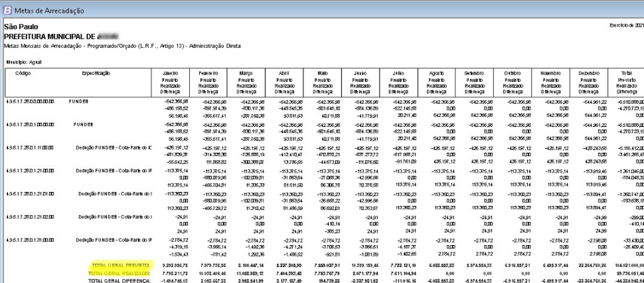
Task: Click the Metas de Arrecadação app icon
Action: (7, 7)
